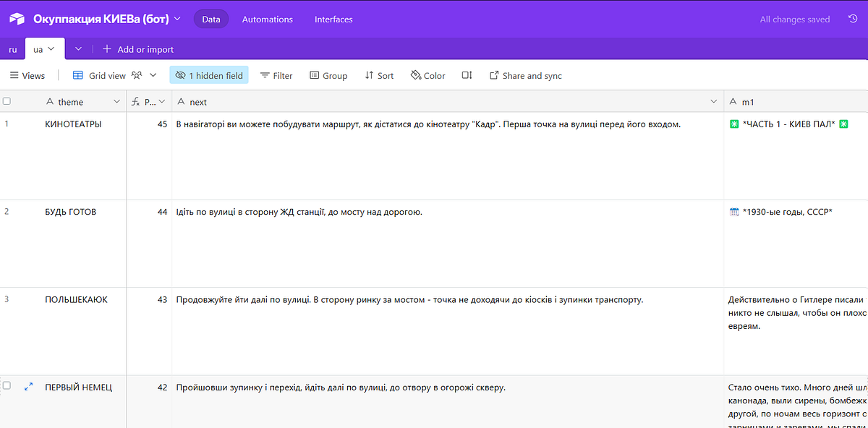Click text type icon of theme column

click(50, 102)
